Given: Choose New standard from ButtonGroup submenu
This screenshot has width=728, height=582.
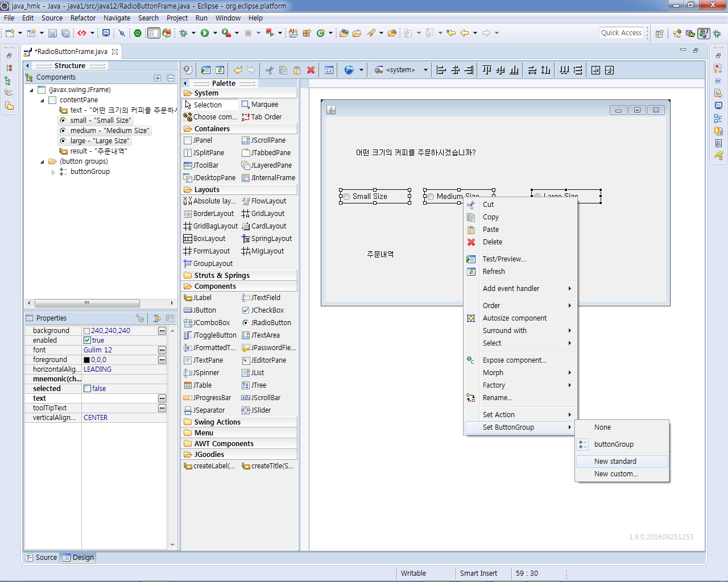Looking at the screenshot, I should point(615,462).
